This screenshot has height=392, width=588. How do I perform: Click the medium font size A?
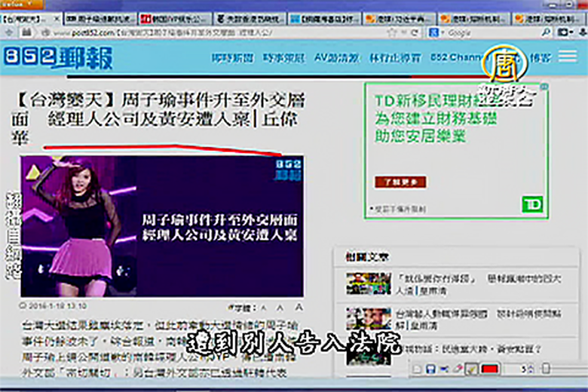click(280, 308)
